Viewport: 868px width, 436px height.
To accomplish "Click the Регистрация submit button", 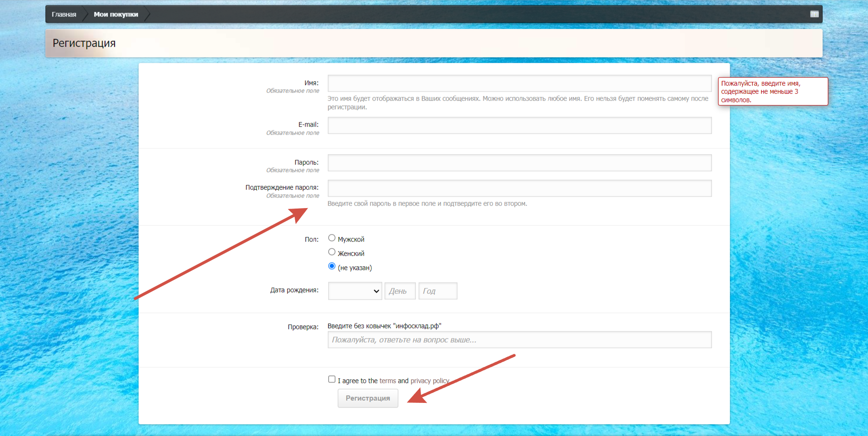I will tap(368, 398).
